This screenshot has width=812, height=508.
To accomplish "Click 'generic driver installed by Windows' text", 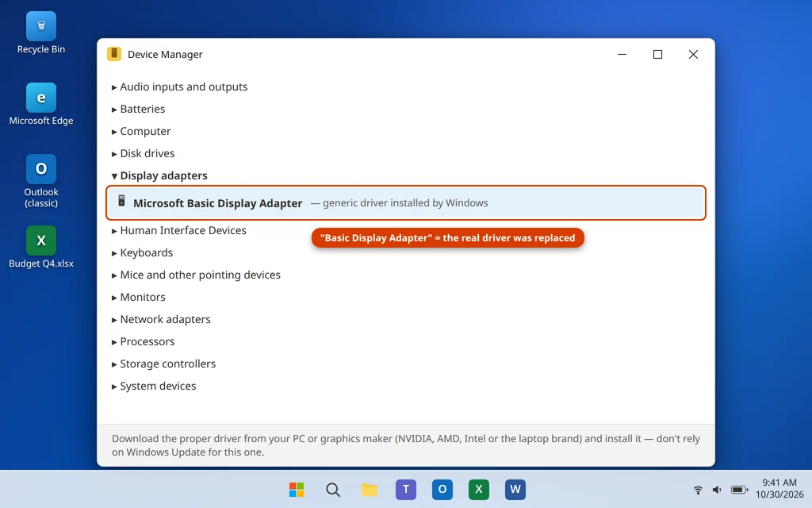I will pyautogui.click(x=405, y=202).
